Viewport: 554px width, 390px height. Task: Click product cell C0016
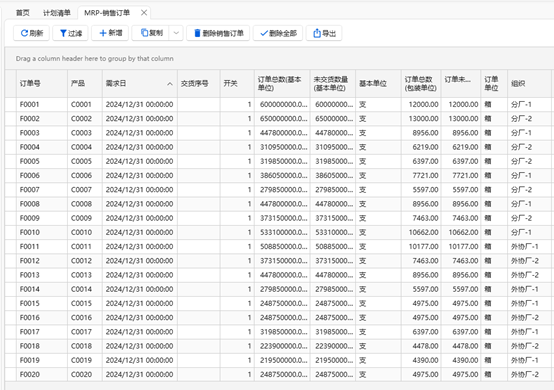point(85,318)
